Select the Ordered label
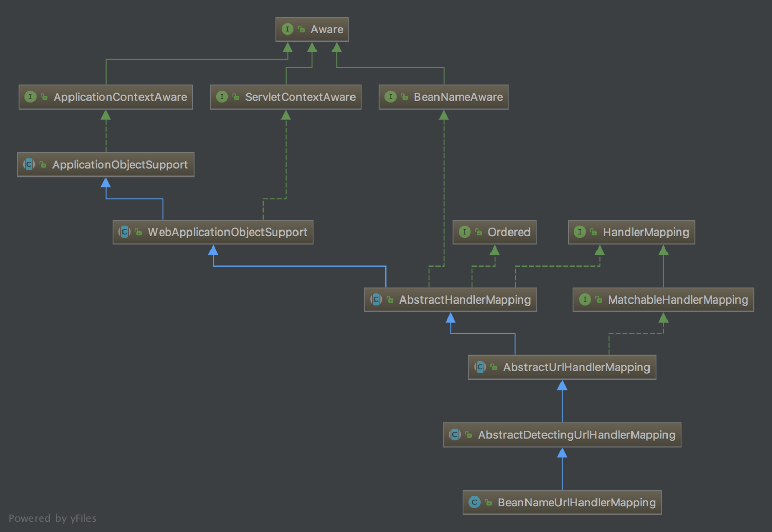772x532 pixels. click(x=509, y=232)
